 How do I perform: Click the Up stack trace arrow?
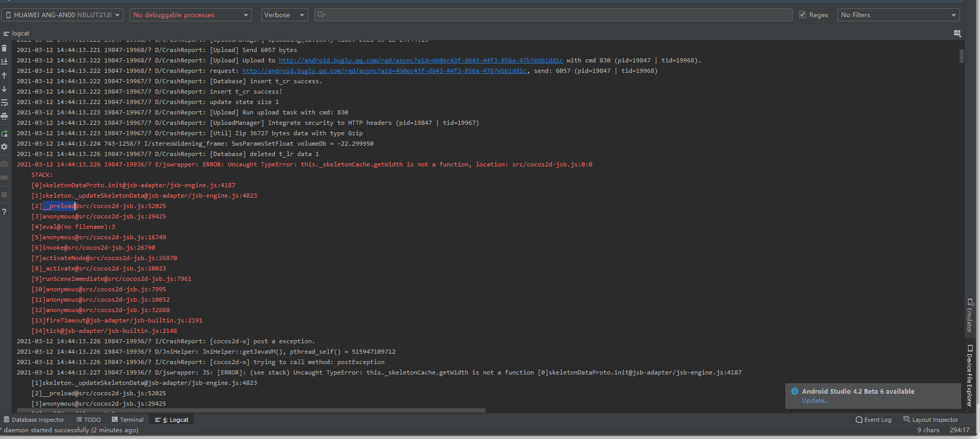(4, 75)
